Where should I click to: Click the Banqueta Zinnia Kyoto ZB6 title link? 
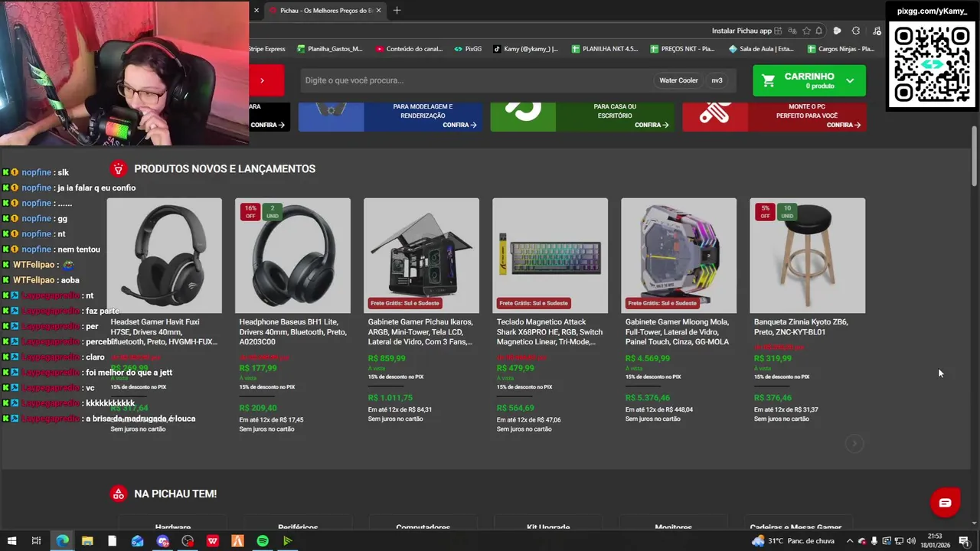pyautogui.click(x=801, y=327)
